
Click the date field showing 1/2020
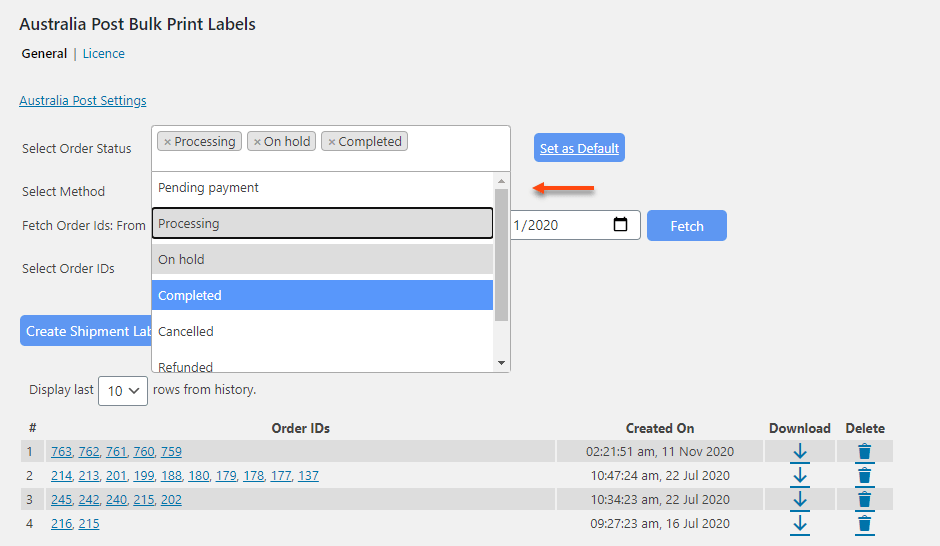(x=576, y=225)
